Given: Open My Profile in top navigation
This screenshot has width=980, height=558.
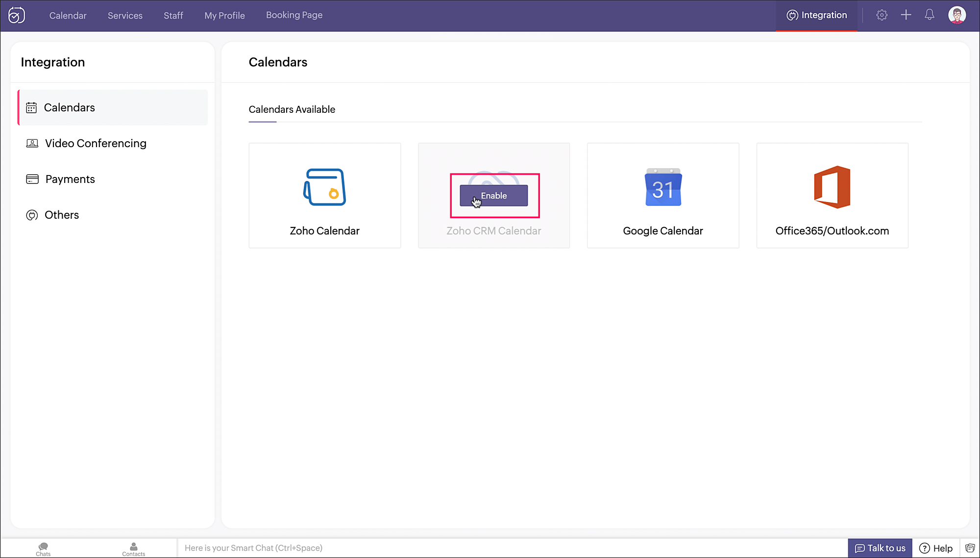Looking at the screenshot, I should click(224, 15).
